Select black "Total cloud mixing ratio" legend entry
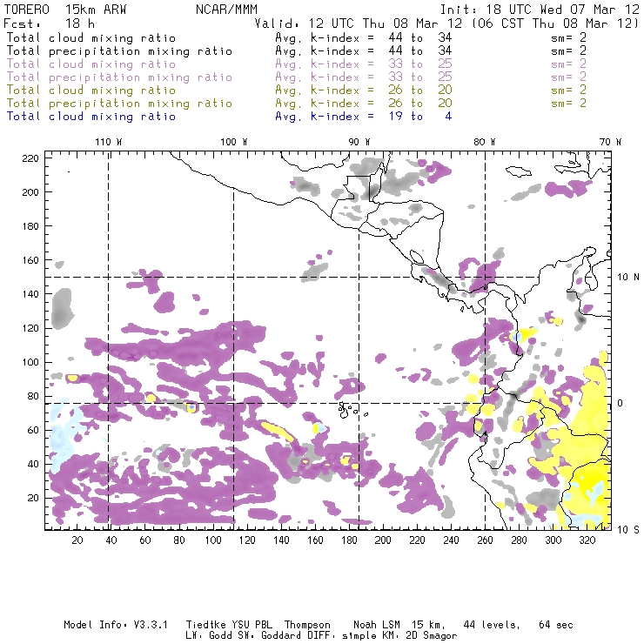Image resolution: width=644 pixels, height=644 pixels. [x=91, y=38]
